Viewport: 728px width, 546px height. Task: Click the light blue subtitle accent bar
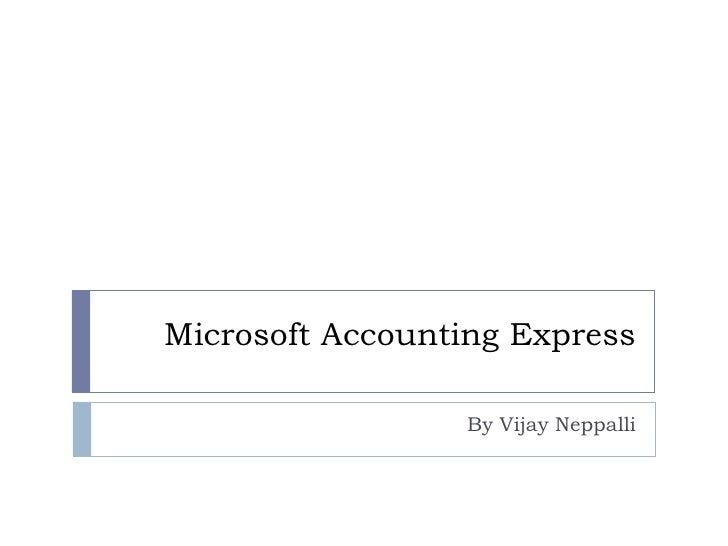coord(82,429)
